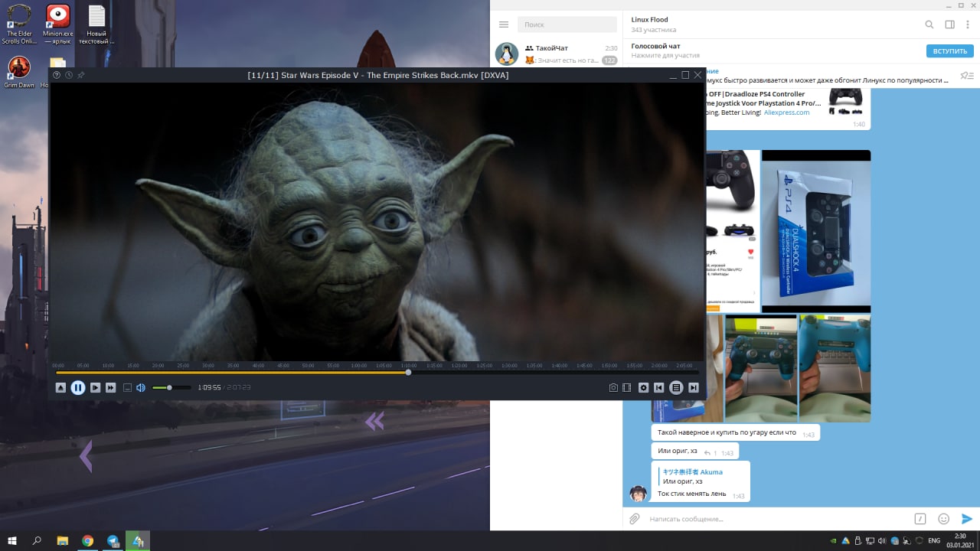The height and width of the screenshot is (551, 980).
Task: Click the eject/open file button in player
Action: coord(60,388)
